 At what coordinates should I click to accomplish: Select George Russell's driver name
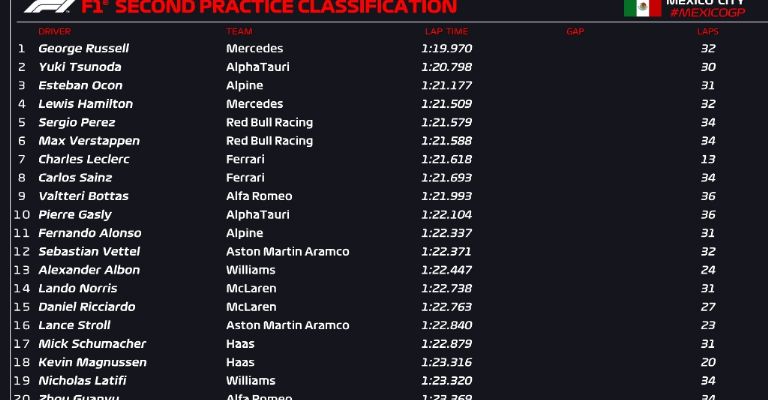84,48
